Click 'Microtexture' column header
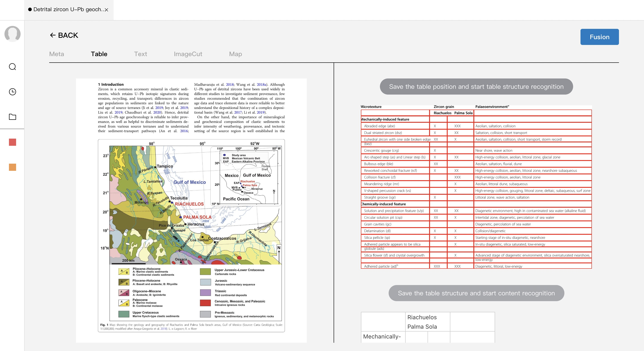Image resolution: width=644 pixels, height=351 pixels. [x=371, y=107]
